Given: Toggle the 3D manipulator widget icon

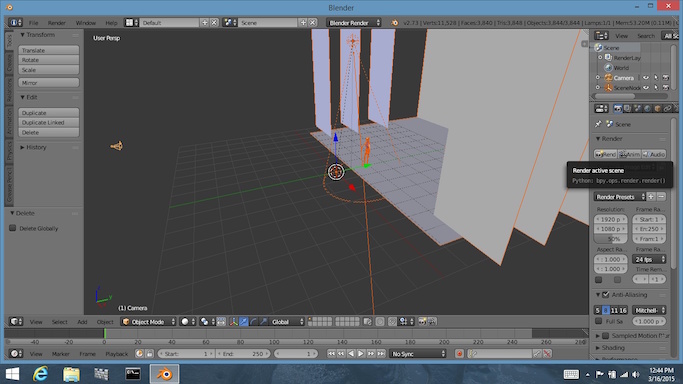Looking at the screenshot, I should (233, 322).
